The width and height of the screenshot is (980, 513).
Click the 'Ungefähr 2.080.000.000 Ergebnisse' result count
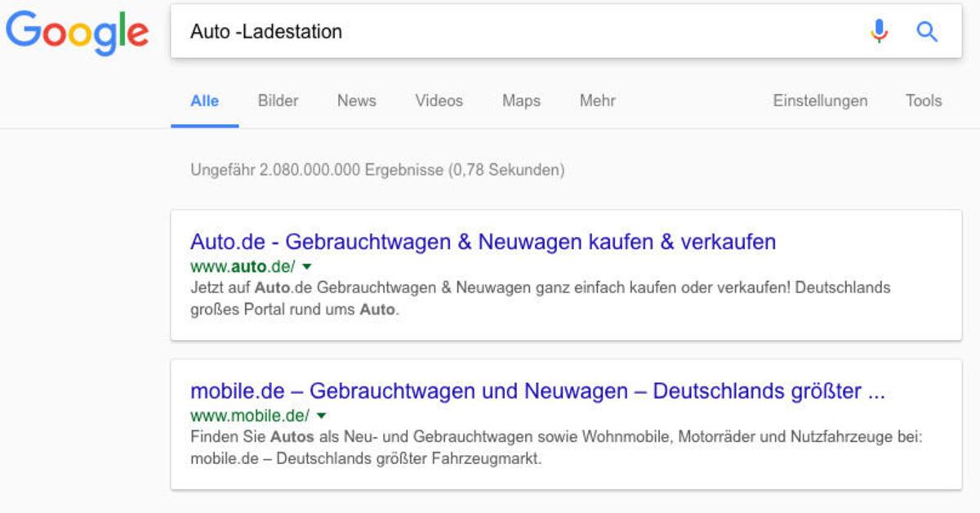[x=377, y=171]
